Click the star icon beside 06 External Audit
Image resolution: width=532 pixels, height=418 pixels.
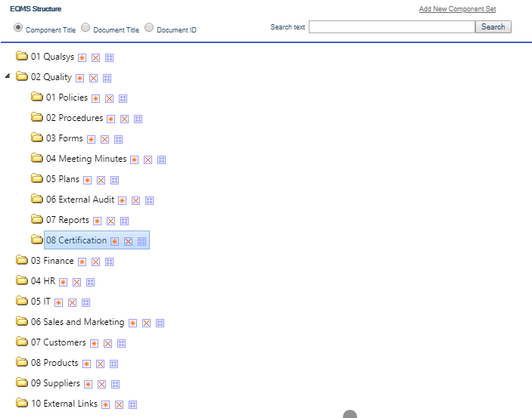pos(123,200)
